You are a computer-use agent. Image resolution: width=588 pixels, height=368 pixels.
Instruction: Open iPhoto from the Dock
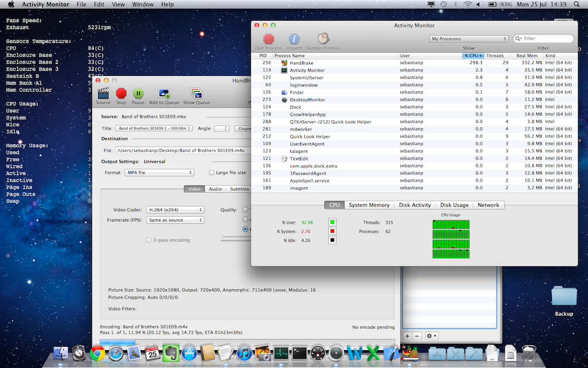(x=263, y=354)
